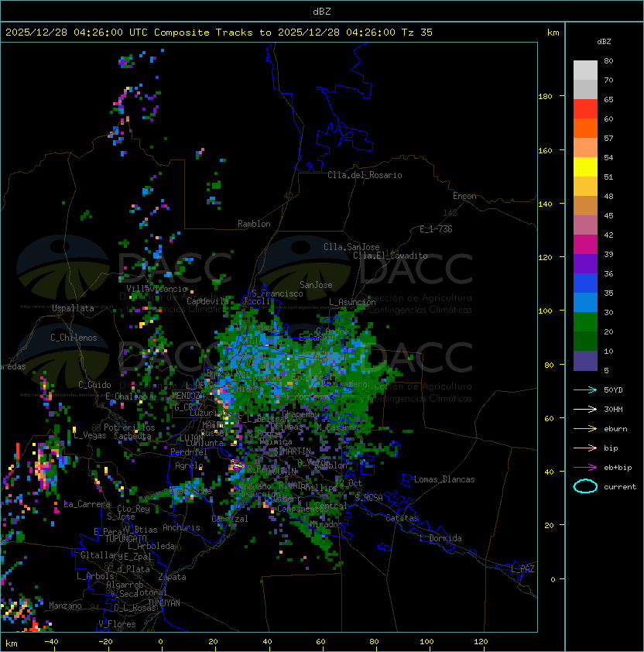Select the red 60-65 dBZ color band
This screenshot has height=652, width=644.
pos(585,109)
